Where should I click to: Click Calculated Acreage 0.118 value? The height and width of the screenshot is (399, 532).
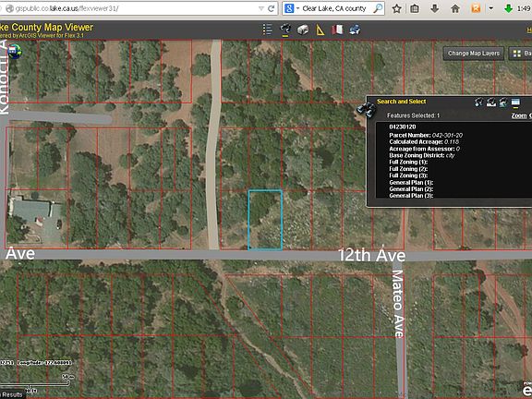[x=452, y=142]
